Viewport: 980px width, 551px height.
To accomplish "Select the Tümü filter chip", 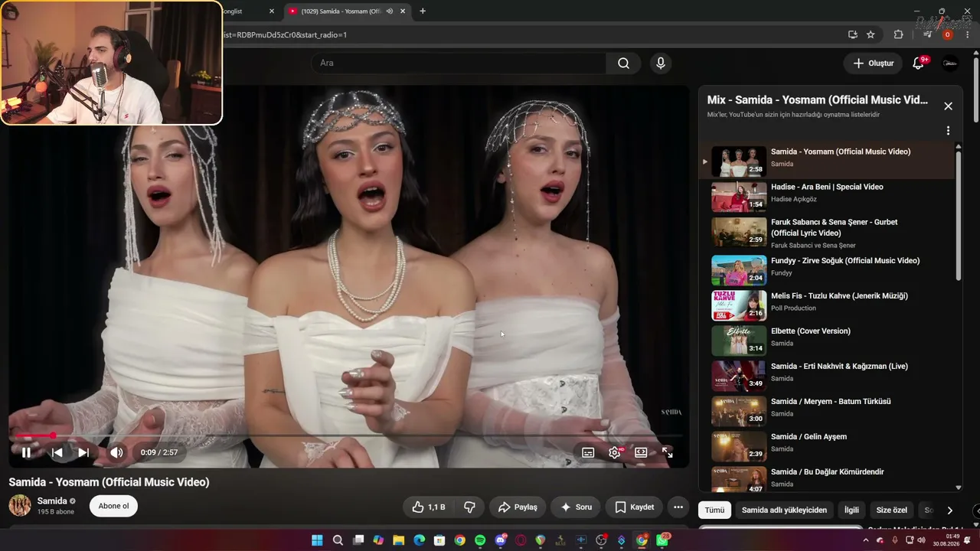I will click(714, 510).
